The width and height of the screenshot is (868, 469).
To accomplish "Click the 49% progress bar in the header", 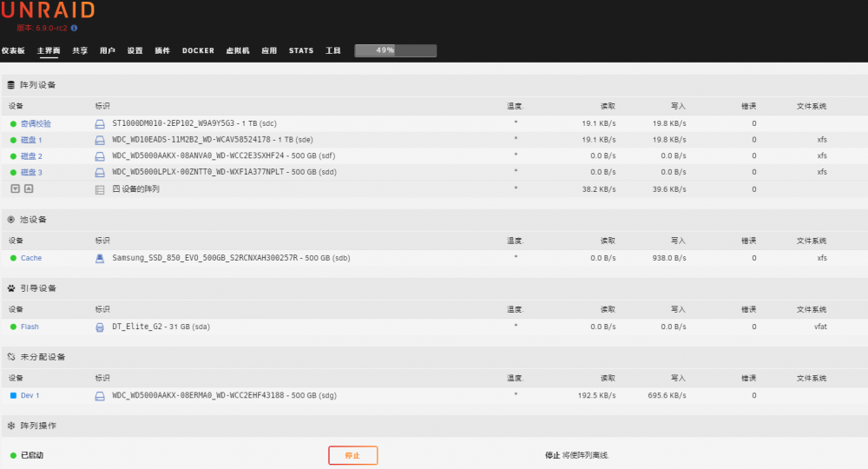I will [395, 50].
